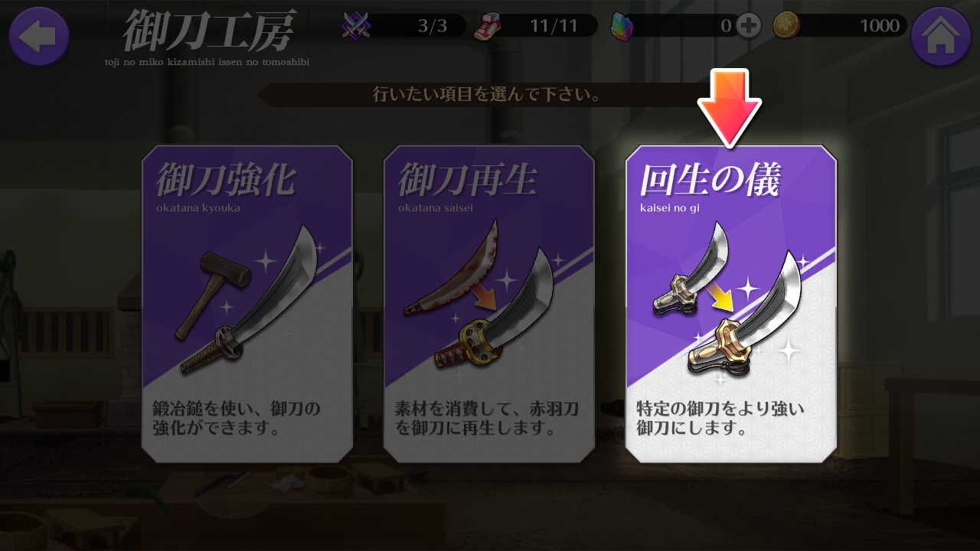Tap the 1000 coin balance
980x551 pixels.
[x=879, y=26]
